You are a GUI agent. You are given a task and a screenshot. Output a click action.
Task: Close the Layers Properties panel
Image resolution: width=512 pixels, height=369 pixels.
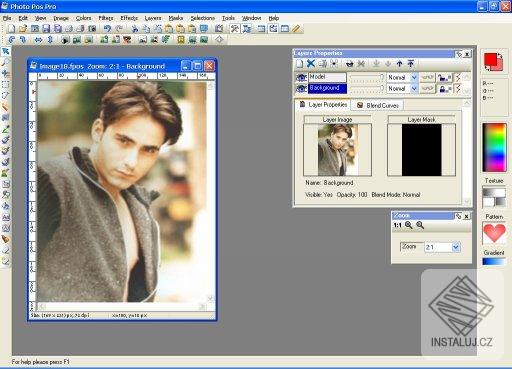coord(467,54)
